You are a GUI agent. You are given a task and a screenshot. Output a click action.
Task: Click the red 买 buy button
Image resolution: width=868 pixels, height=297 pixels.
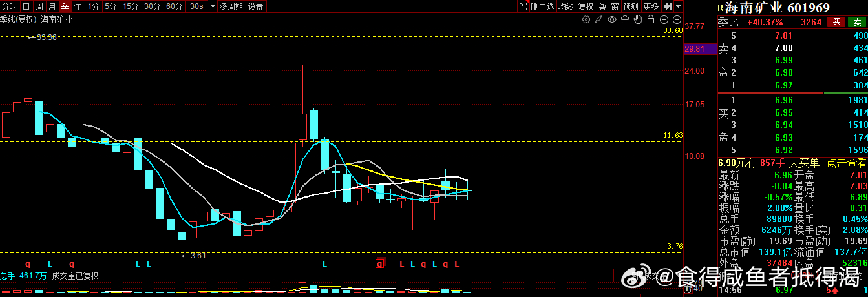coord(837,22)
